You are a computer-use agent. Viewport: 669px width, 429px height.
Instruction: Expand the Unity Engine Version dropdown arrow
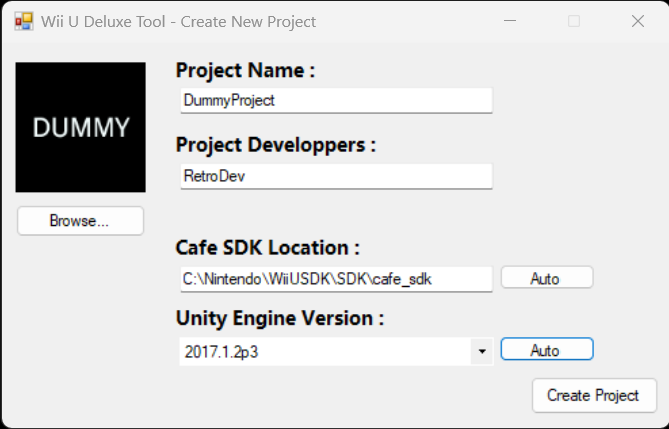click(x=482, y=351)
